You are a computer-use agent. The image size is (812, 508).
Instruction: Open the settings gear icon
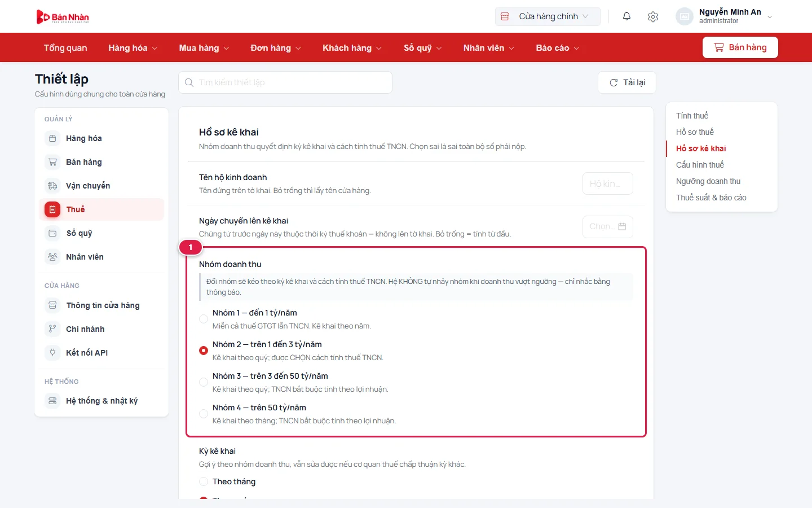[x=653, y=17]
